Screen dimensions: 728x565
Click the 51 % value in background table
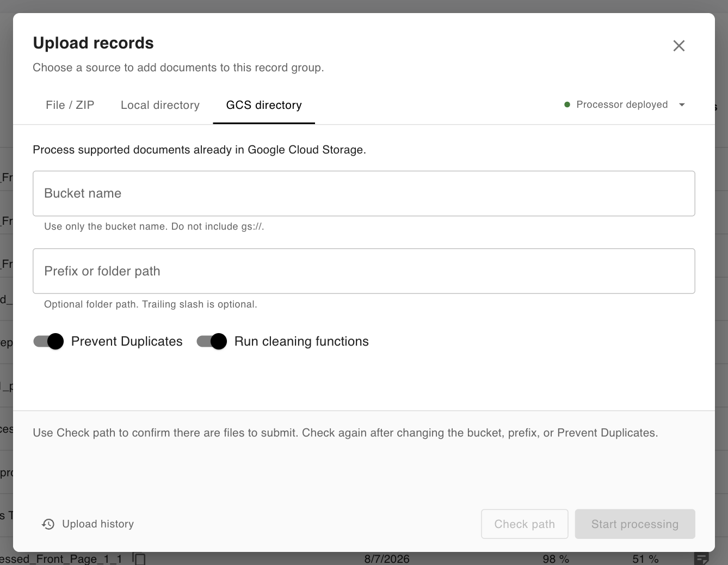point(645,559)
